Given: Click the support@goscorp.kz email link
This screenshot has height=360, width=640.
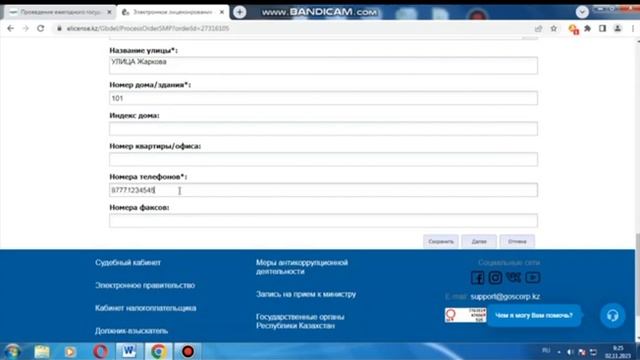Looking at the screenshot, I should (505, 296).
